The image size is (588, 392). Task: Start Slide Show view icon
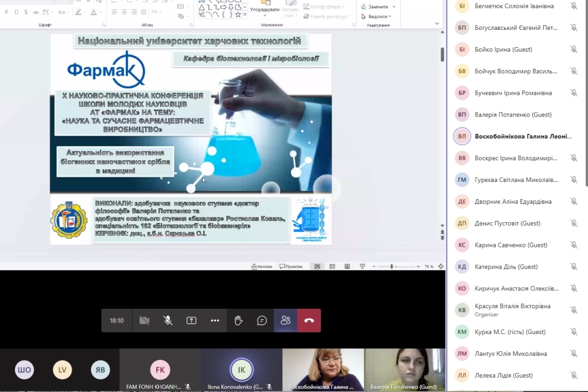click(x=362, y=266)
